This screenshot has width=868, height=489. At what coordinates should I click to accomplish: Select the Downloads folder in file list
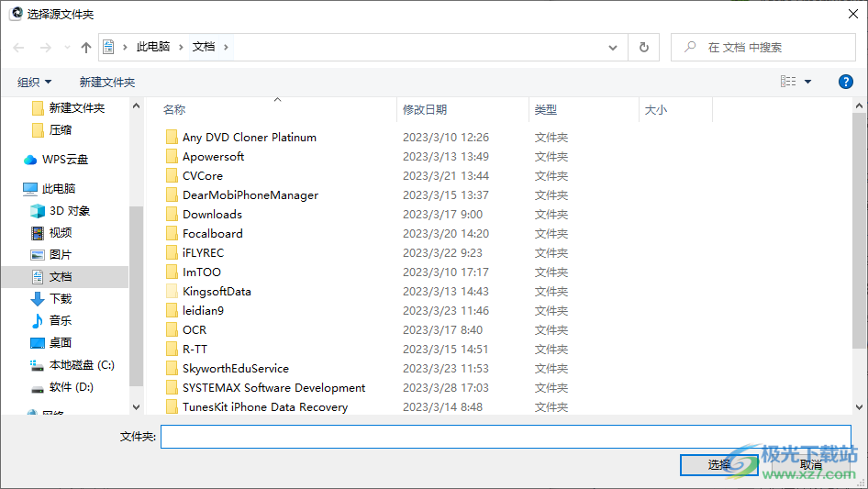click(212, 215)
